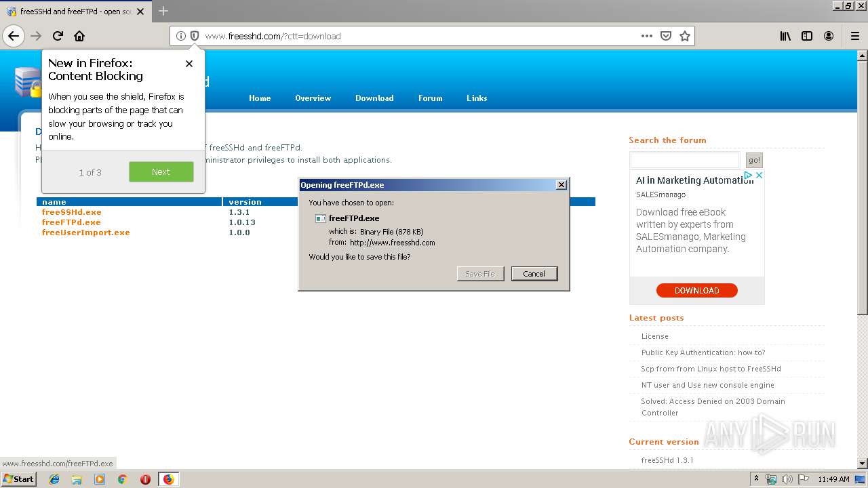Open NT user and Use new console engine post
Screen dimensions: 868x488
click(708, 385)
